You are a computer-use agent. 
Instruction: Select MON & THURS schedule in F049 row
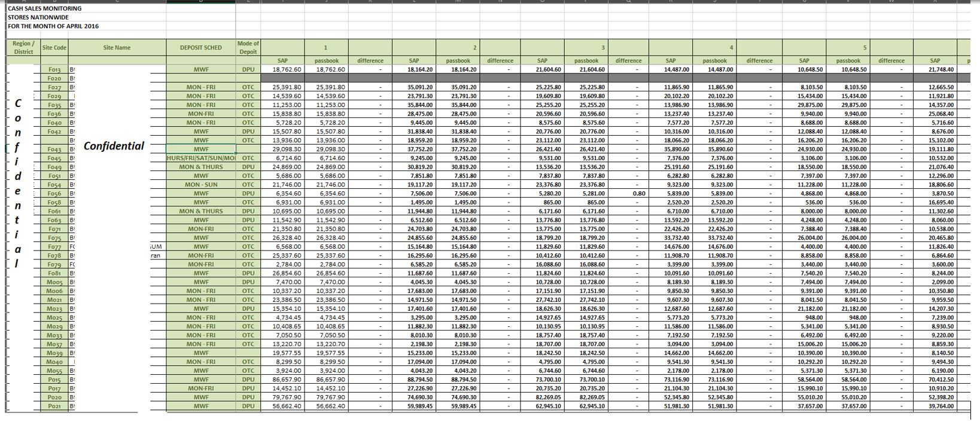tap(201, 167)
